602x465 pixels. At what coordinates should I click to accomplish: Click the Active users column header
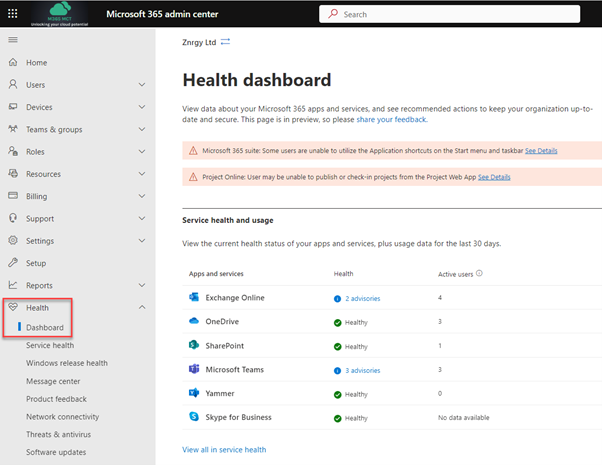[x=455, y=274]
